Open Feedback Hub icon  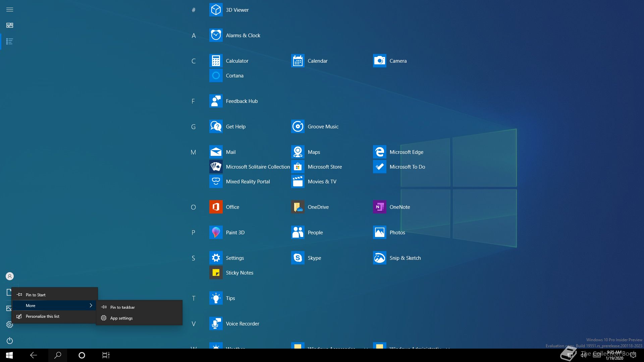(216, 101)
